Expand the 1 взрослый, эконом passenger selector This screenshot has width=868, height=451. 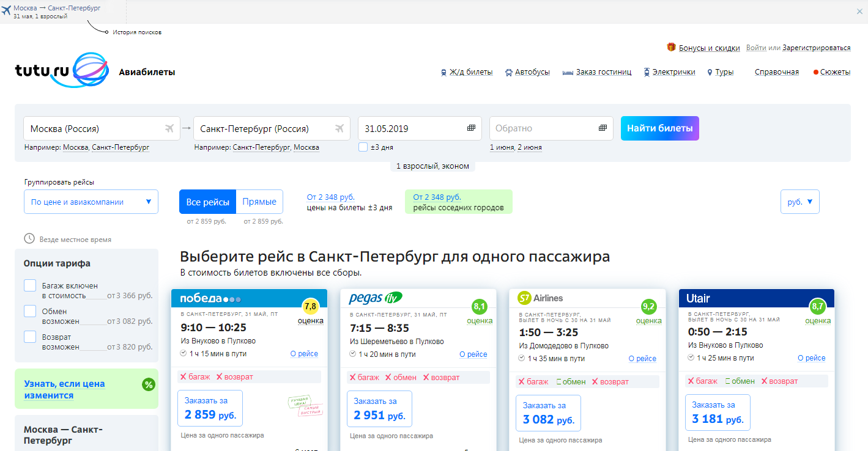[x=432, y=166]
